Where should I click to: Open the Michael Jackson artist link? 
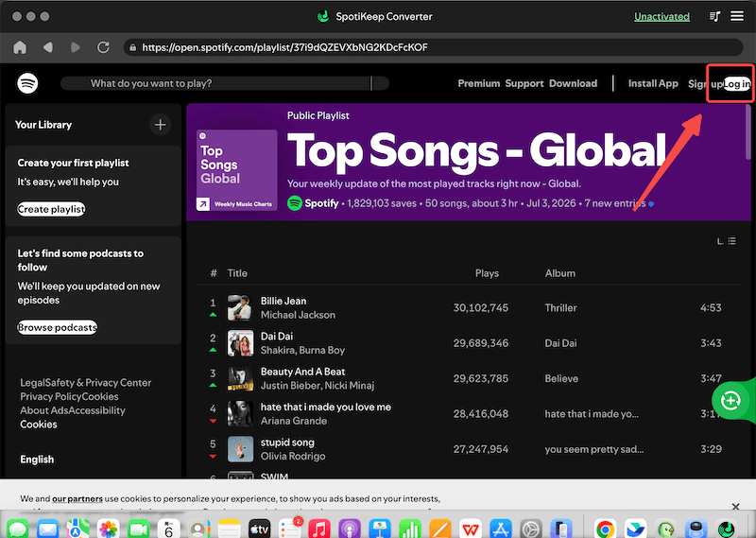tap(298, 315)
